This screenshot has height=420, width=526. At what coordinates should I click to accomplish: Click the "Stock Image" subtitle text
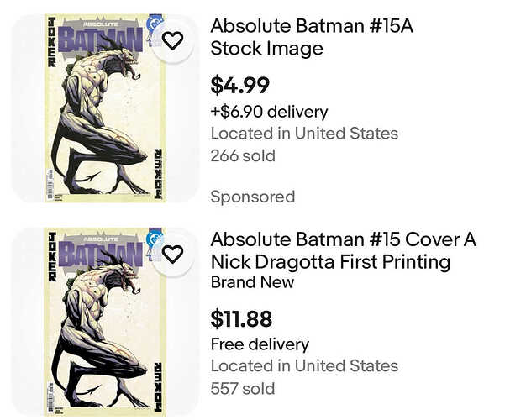[266, 49]
